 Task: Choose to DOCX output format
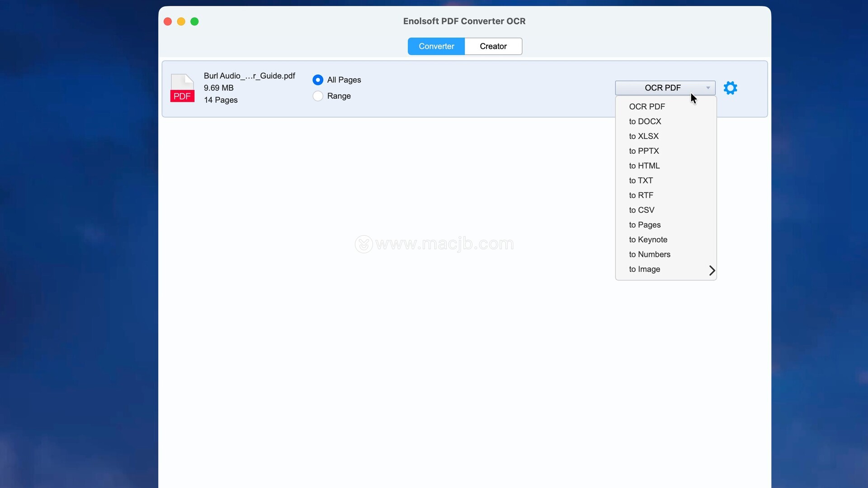pyautogui.click(x=645, y=121)
